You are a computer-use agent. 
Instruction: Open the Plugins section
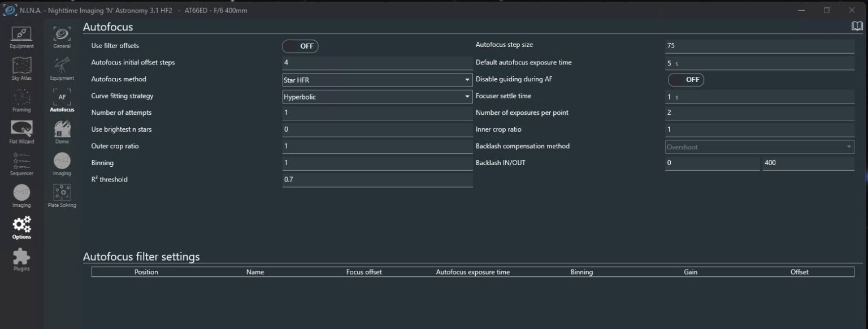21,259
